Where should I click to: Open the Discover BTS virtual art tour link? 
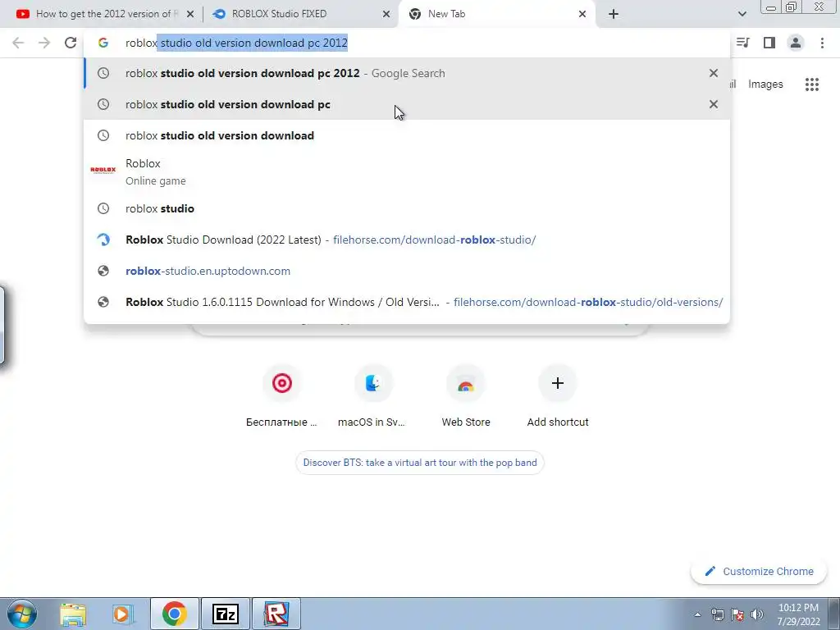pyautogui.click(x=420, y=463)
